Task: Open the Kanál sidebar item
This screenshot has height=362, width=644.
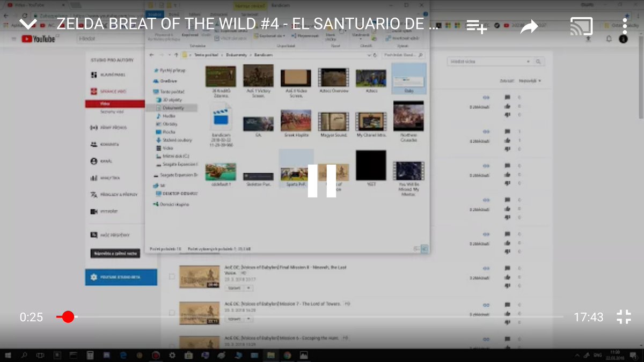Action: point(102,161)
